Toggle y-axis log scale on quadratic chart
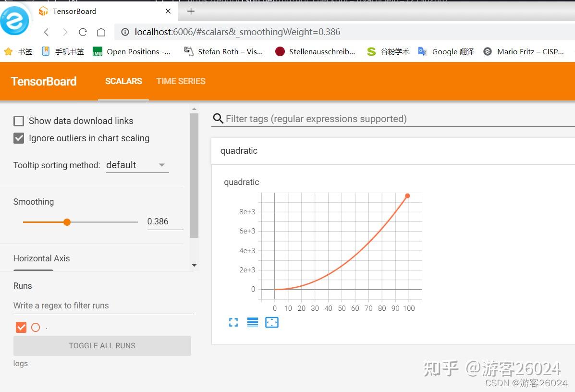 [253, 322]
